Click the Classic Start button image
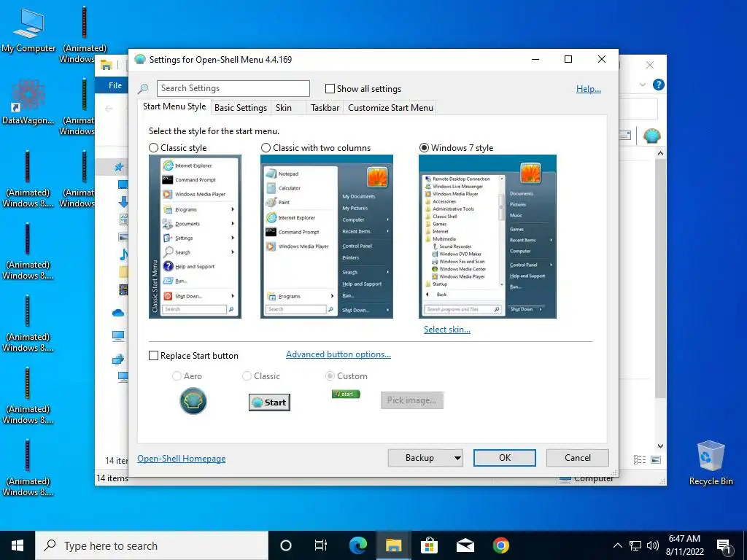This screenshot has height=560, width=747. click(x=269, y=402)
